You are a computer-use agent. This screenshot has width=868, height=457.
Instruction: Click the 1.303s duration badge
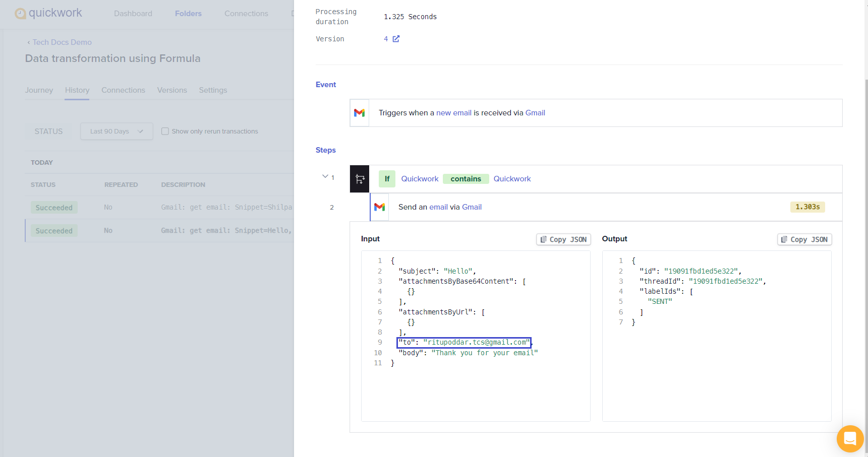coord(807,207)
